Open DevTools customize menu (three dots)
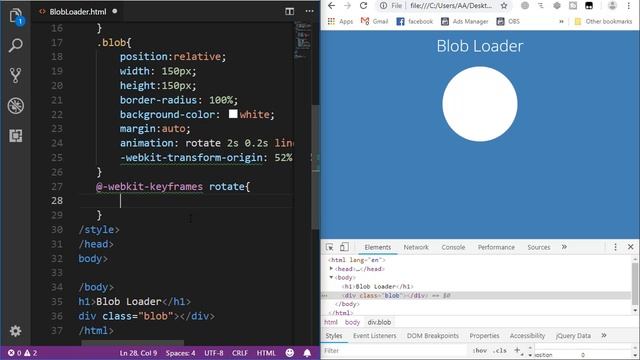The height and width of the screenshot is (360, 640). pos(615,247)
